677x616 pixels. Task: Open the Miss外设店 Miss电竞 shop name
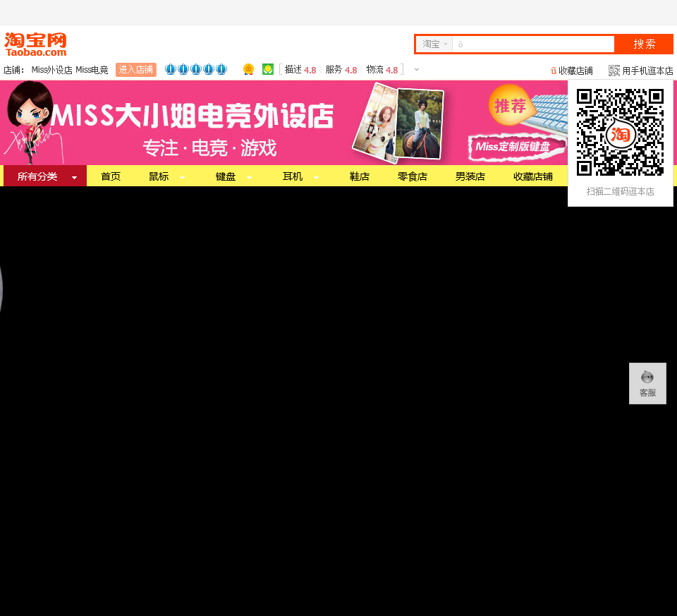[x=70, y=70]
